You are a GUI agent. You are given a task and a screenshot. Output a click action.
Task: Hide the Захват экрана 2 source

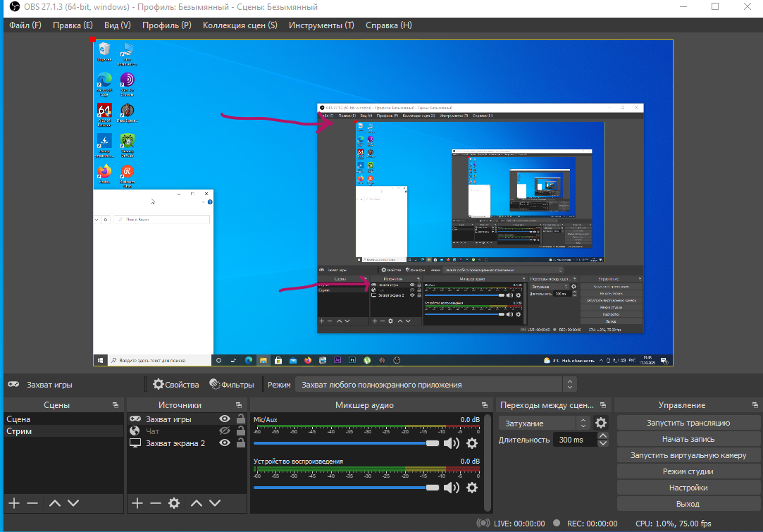click(224, 443)
